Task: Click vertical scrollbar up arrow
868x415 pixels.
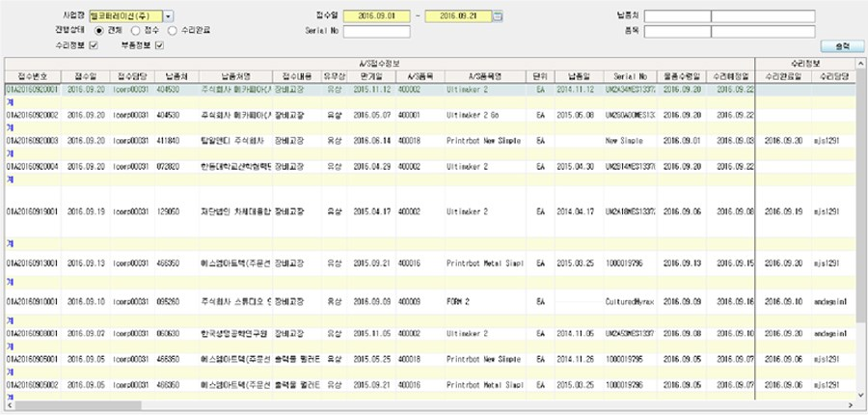Action: tap(859, 63)
